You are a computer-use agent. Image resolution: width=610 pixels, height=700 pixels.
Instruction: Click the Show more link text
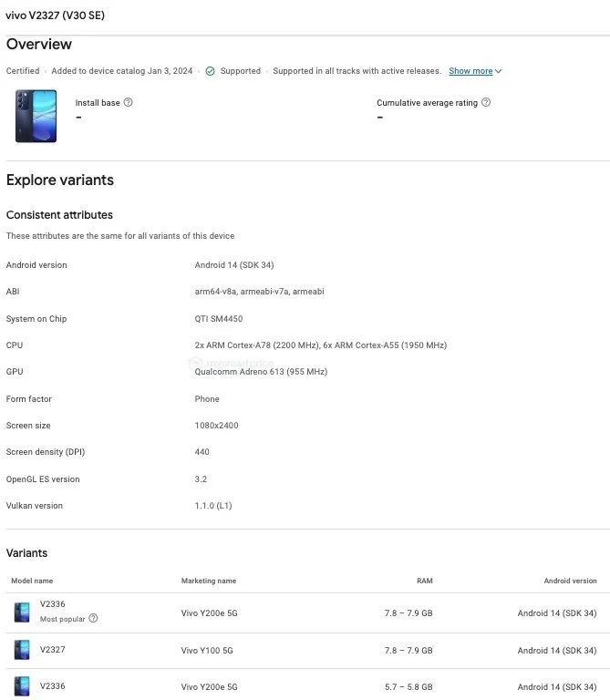coord(470,71)
